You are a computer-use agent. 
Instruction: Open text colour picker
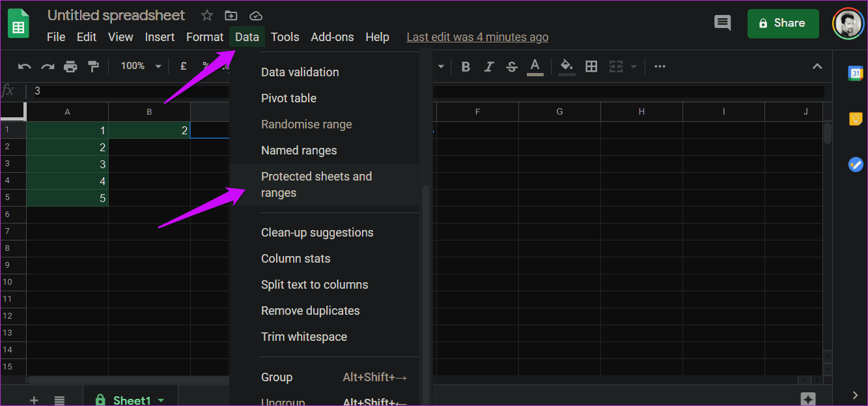coord(535,66)
